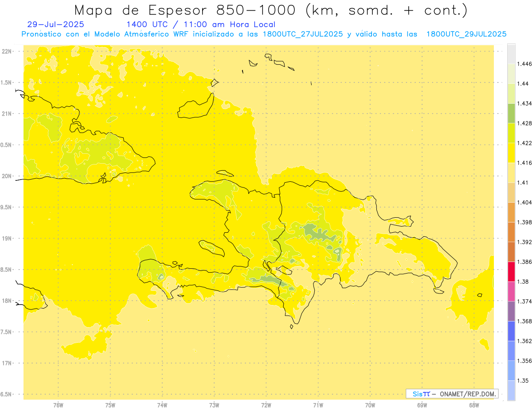Image resolution: width=532 pixels, height=411 pixels.
Task: Click the '69W' longitude label
Action: [x=422, y=405]
